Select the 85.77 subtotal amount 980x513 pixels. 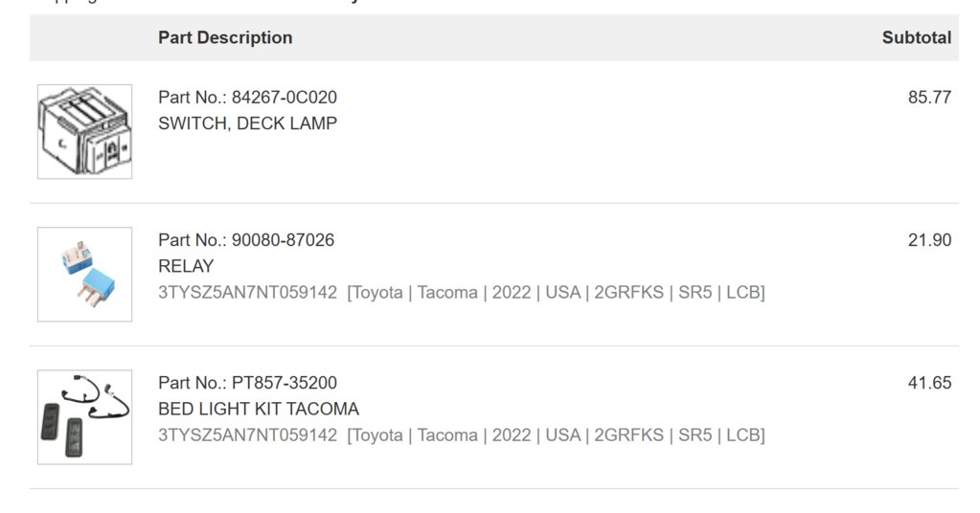[929, 98]
